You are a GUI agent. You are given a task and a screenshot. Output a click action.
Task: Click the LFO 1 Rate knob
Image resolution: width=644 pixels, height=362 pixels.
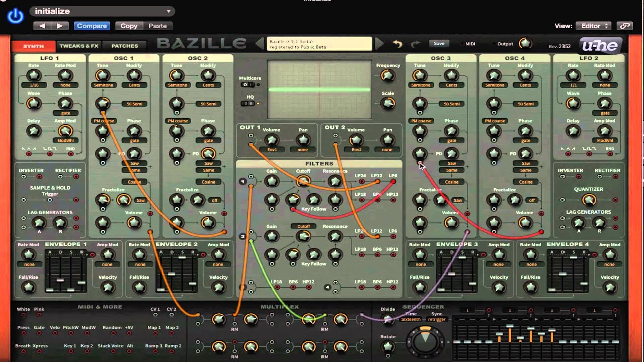click(34, 76)
